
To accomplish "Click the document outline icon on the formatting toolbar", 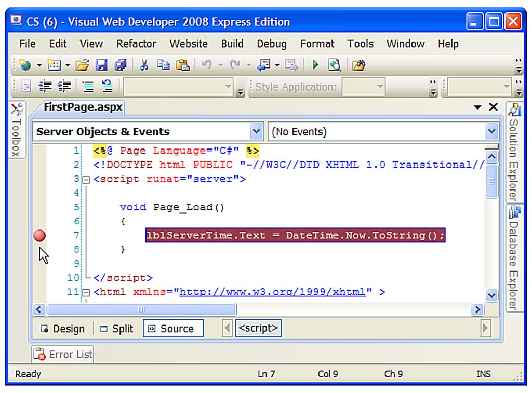I will [x=26, y=86].
